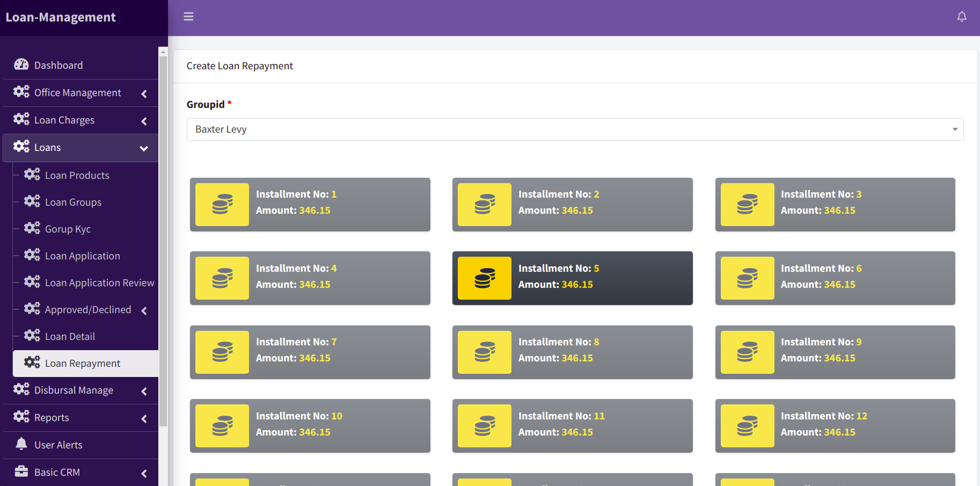Expand Basic CRM submenu chevron

[x=144, y=473]
